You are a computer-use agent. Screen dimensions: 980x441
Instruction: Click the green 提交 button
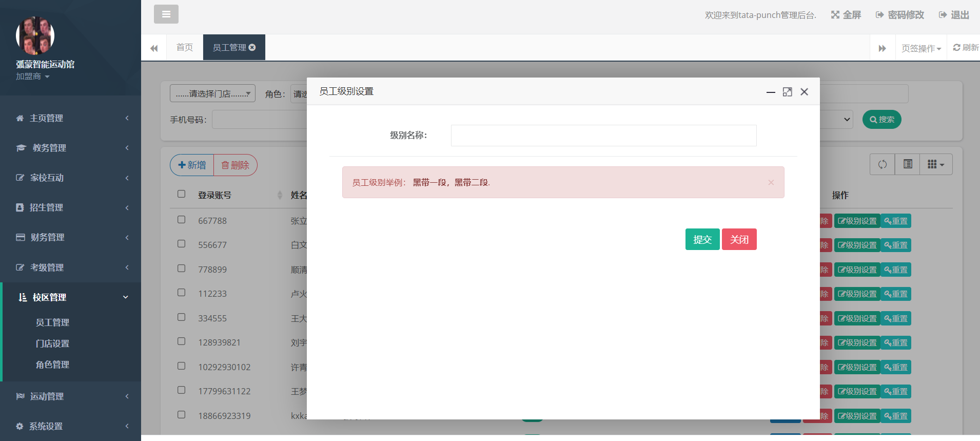click(x=702, y=239)
